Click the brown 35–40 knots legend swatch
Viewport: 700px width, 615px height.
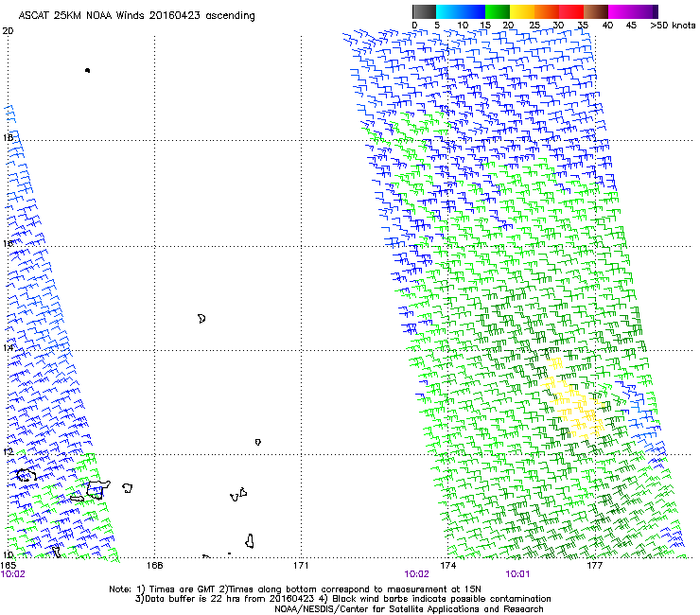[x=596, y=11]
